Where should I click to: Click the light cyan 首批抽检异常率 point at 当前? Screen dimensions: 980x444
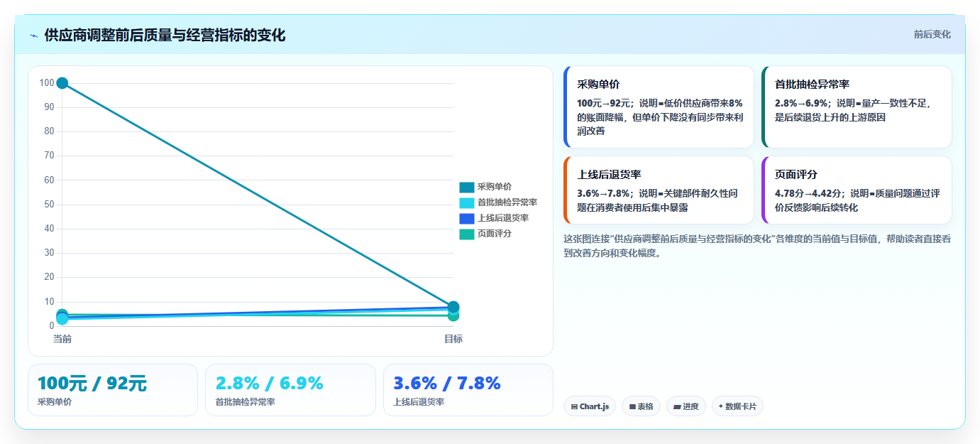click(62, 319)
